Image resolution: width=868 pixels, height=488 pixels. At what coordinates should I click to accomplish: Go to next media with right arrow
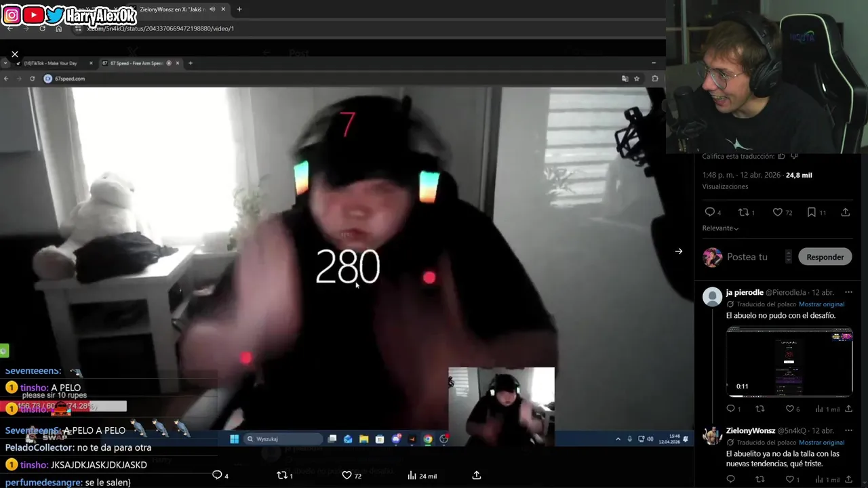pyautogui.click(x=679, y=251)
